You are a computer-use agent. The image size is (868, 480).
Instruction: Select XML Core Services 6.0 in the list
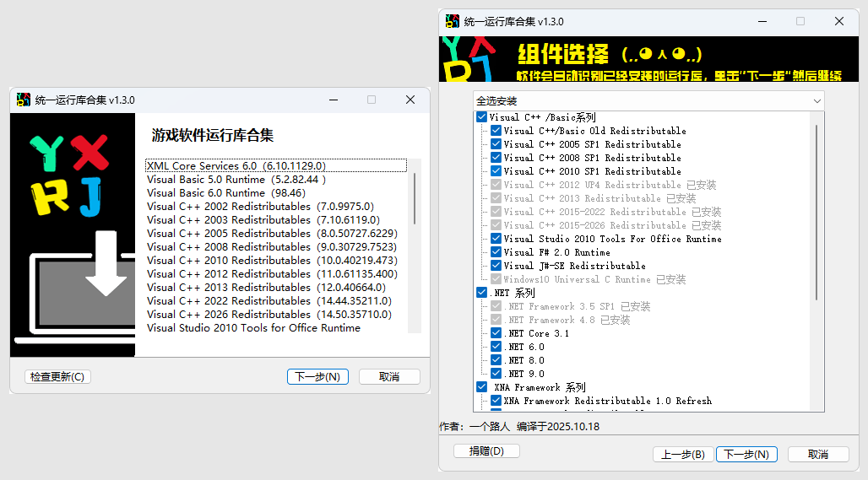pyautogui.click(x=236, y=166)
